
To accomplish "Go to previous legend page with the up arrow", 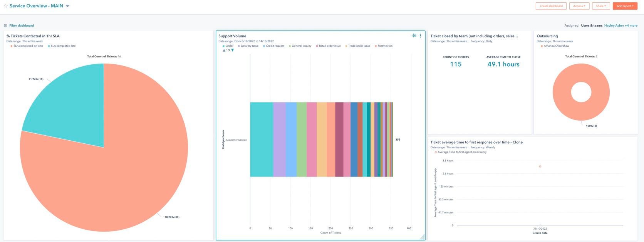I will click(224, 50).
